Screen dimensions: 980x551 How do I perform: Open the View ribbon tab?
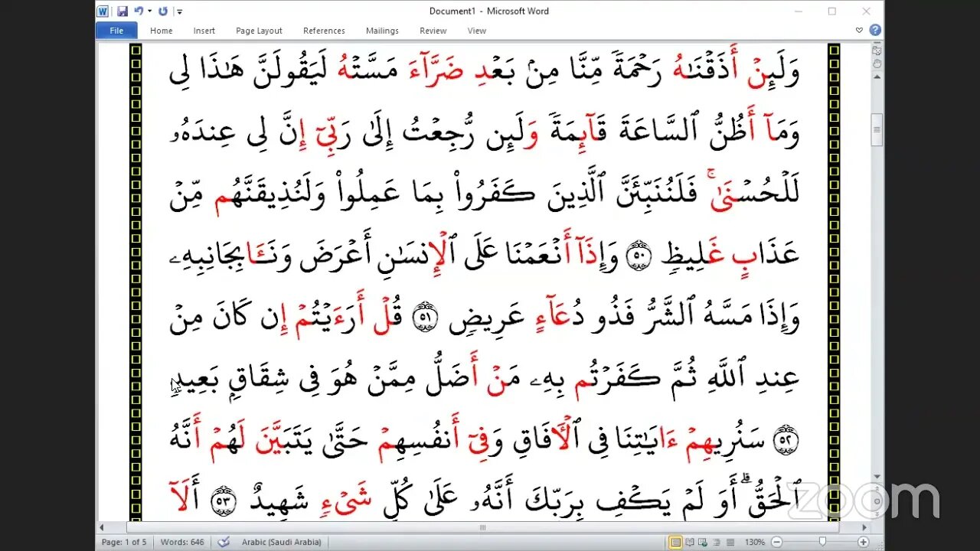pyautogui.click(x=477, y=31)
